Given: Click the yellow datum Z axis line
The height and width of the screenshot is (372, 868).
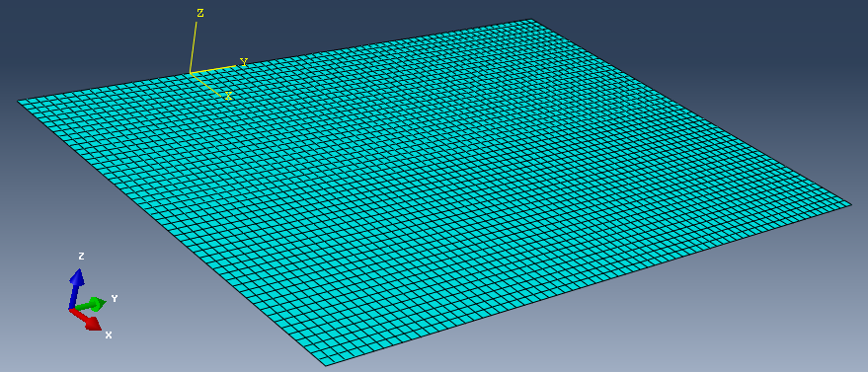Looking at the screenshot, I should (x=194, y=45).
